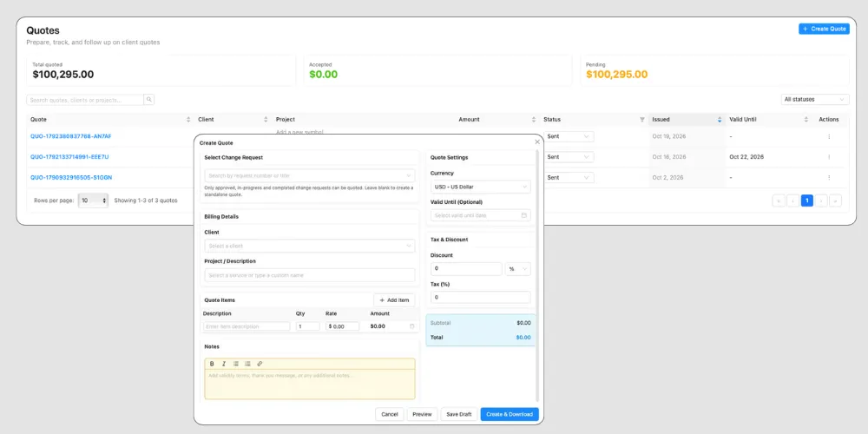The width and height of the screenshot is (868, 434).
Task: Click the 'Showing 1-3 of 3 quotes' text
Action: coord(146,201)
